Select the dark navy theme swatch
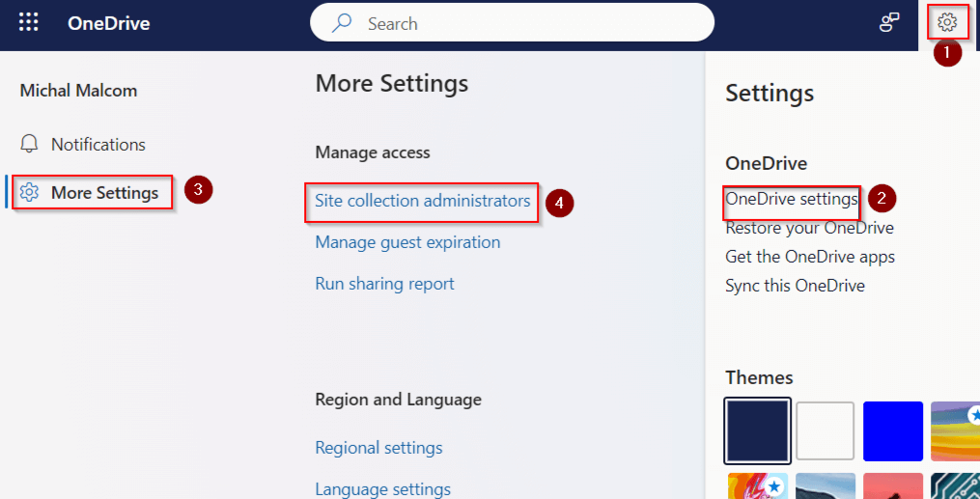Viewport: 980px width, 499px height. [758, 430]
